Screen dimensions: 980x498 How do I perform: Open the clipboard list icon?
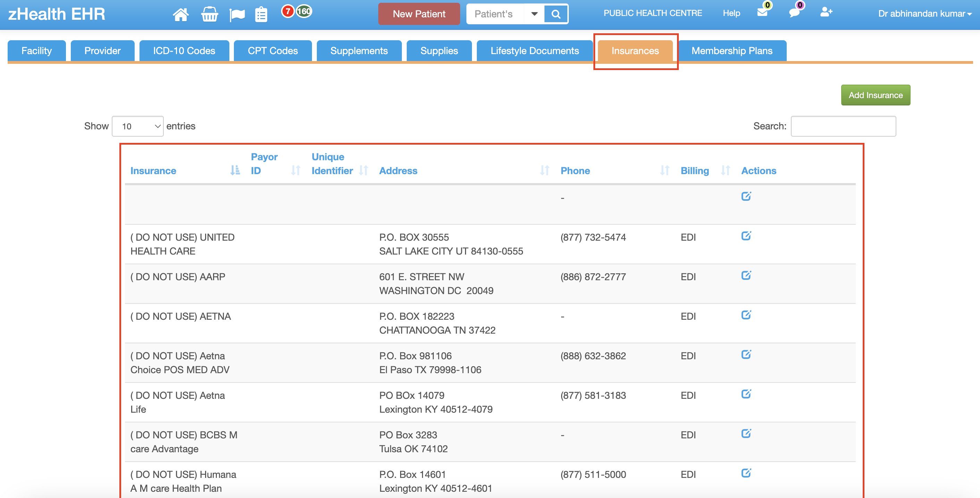(261, 15)
